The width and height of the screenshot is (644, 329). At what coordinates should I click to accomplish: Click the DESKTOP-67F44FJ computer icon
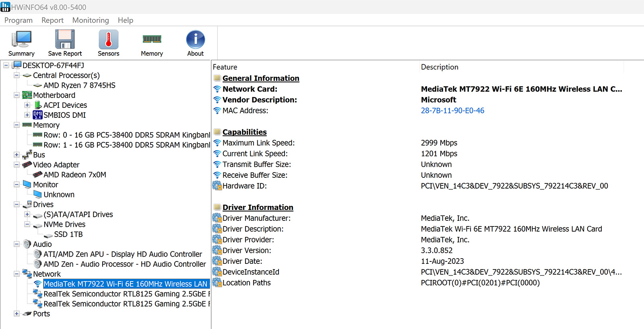17,65
